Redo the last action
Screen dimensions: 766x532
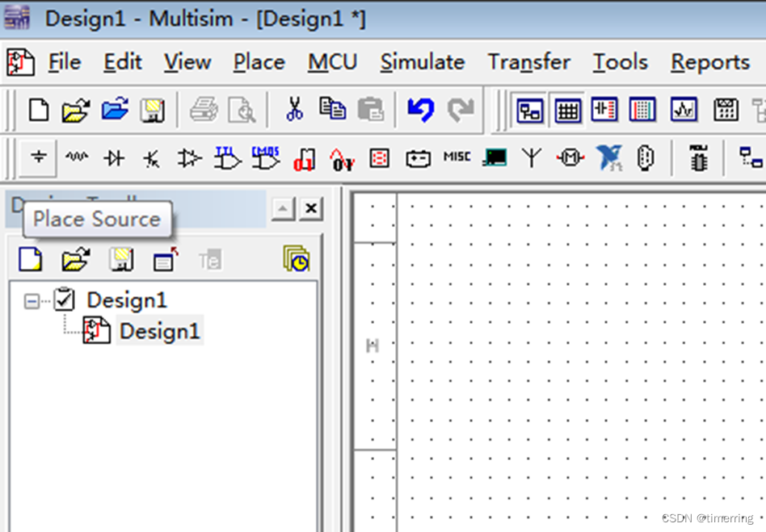pos(461,109)
